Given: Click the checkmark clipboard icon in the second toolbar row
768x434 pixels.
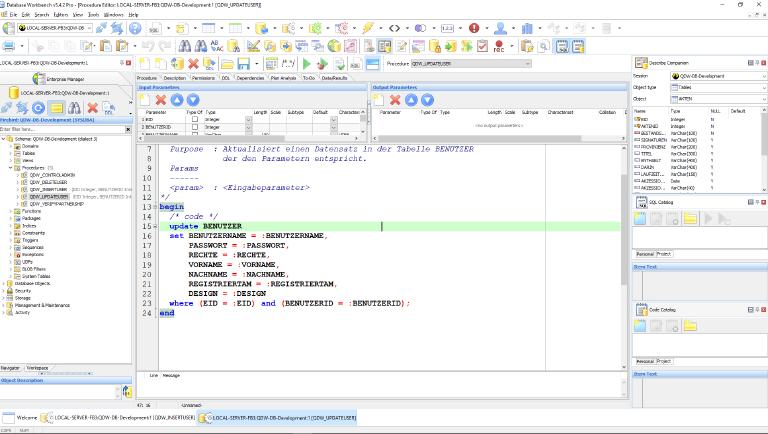Looking at the screenshot, I should click(x=482, y=46).
